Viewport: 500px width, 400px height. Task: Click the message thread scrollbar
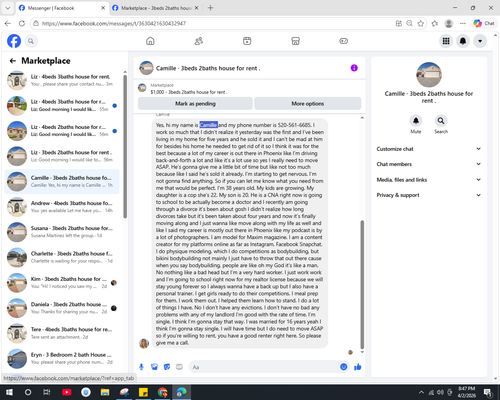point(362,284)
